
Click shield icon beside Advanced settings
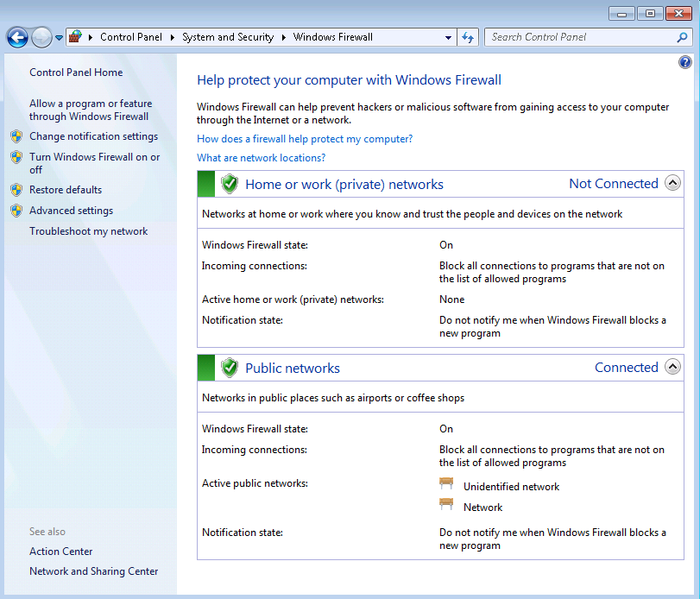(x=16, y=211)
